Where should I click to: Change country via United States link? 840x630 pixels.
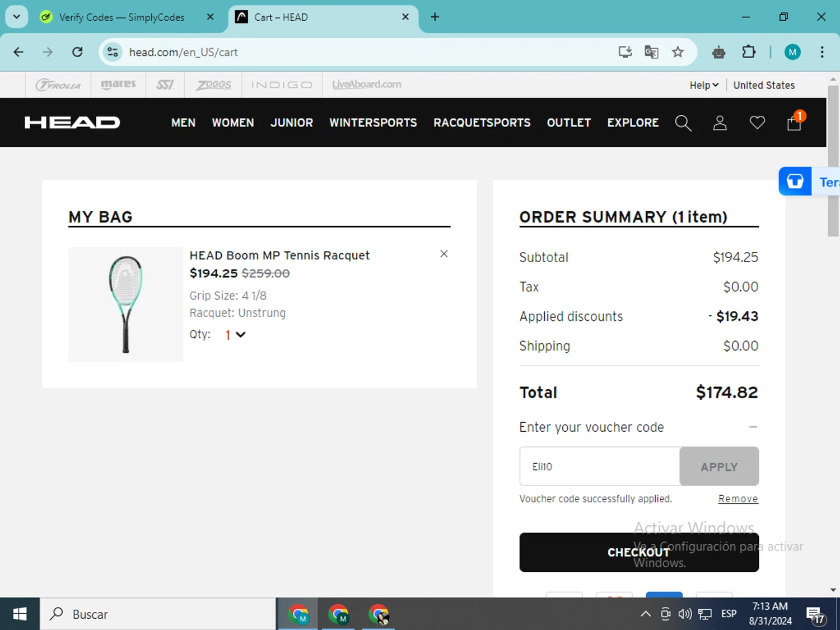coord(764,85)
